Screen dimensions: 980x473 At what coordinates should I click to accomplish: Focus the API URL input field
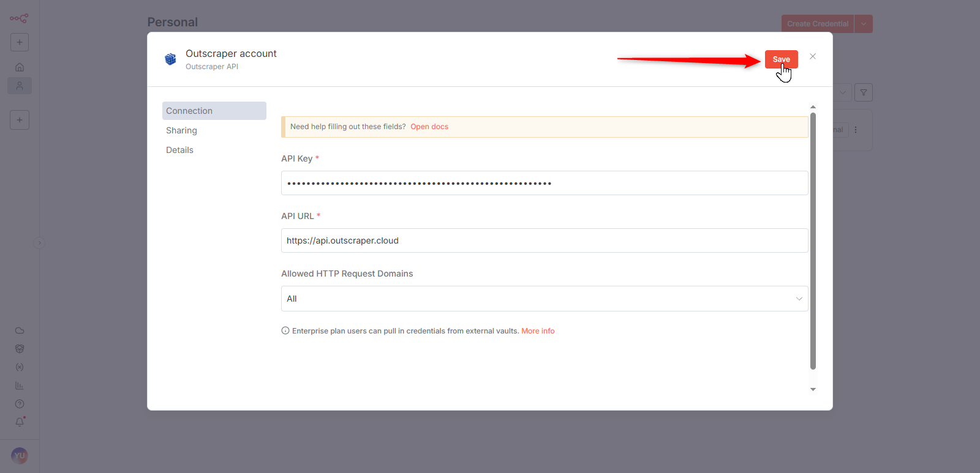click(x=544, y=240)
